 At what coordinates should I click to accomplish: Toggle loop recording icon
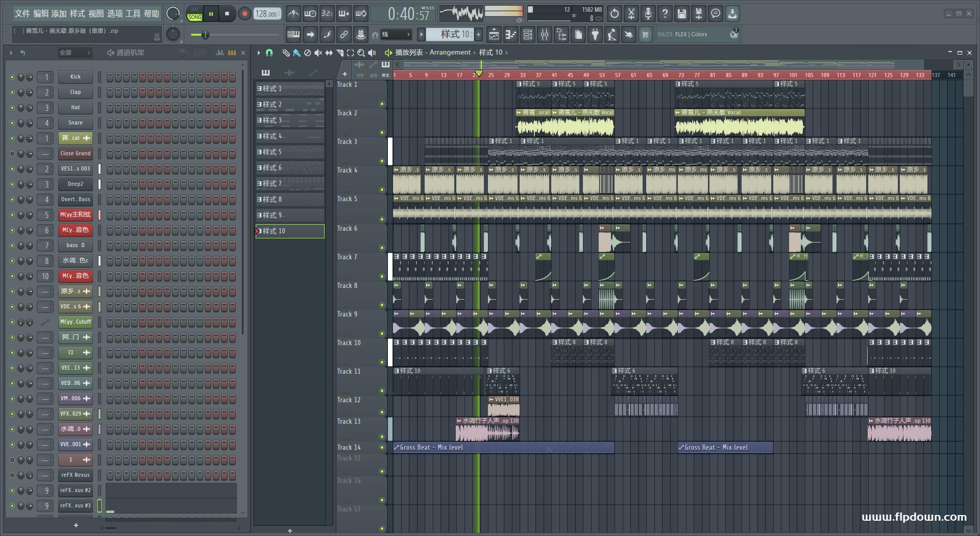(x=361, y=14)
